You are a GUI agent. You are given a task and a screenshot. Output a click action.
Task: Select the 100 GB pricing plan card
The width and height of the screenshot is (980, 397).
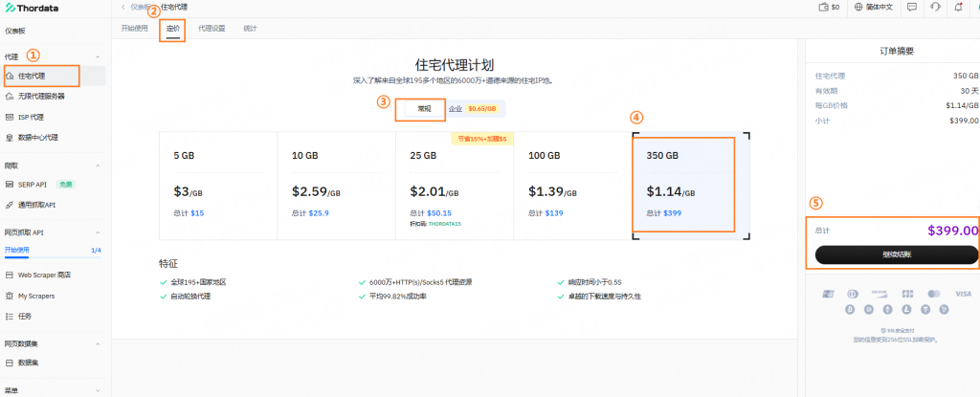572,184
